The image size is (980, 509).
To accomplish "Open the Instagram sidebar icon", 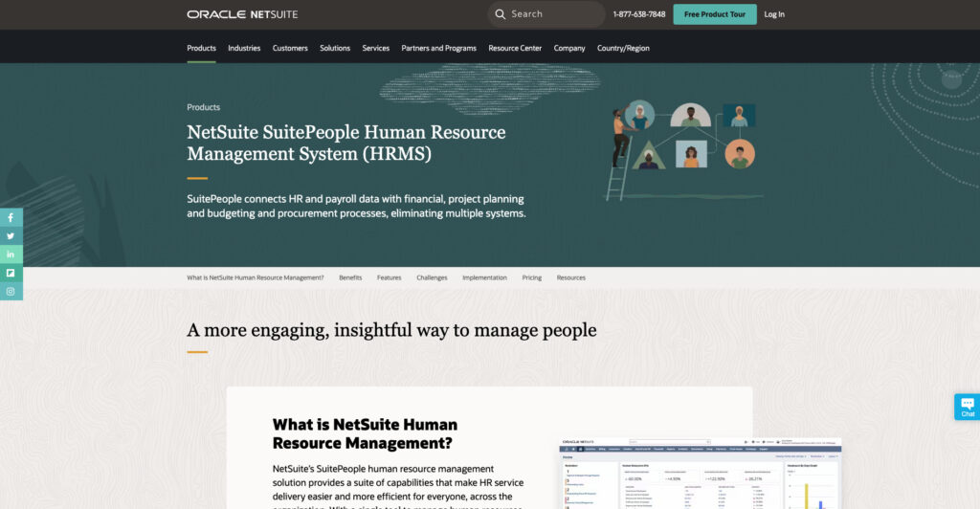I will [x=11, y=291].
